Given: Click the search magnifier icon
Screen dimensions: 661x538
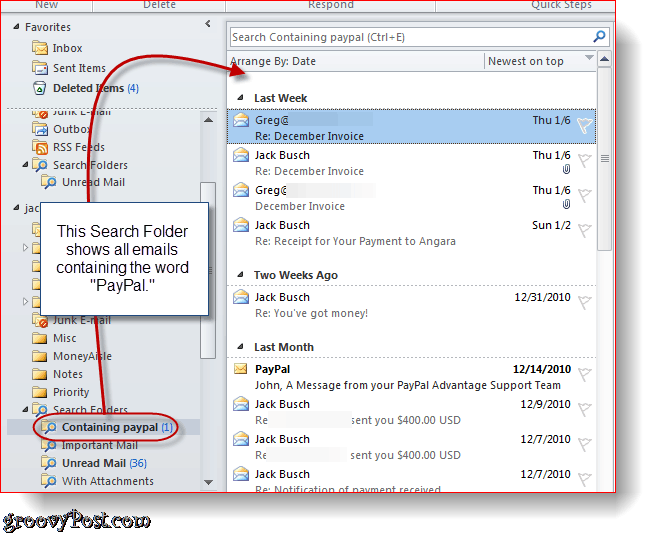Looking at the screenshot, I should [x=599, y=37].
